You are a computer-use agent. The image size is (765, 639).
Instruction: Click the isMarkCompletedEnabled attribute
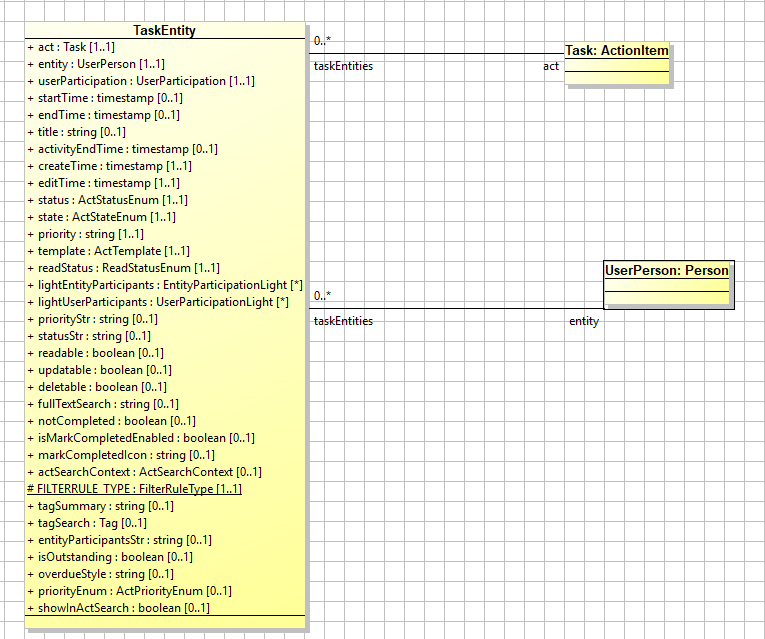pyautogui.click(x=140, y=438)
